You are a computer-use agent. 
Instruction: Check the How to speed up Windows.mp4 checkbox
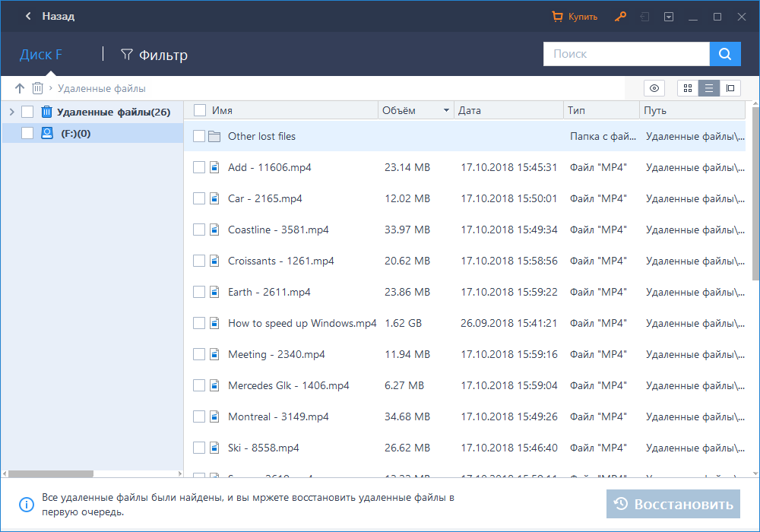point(199,323)
